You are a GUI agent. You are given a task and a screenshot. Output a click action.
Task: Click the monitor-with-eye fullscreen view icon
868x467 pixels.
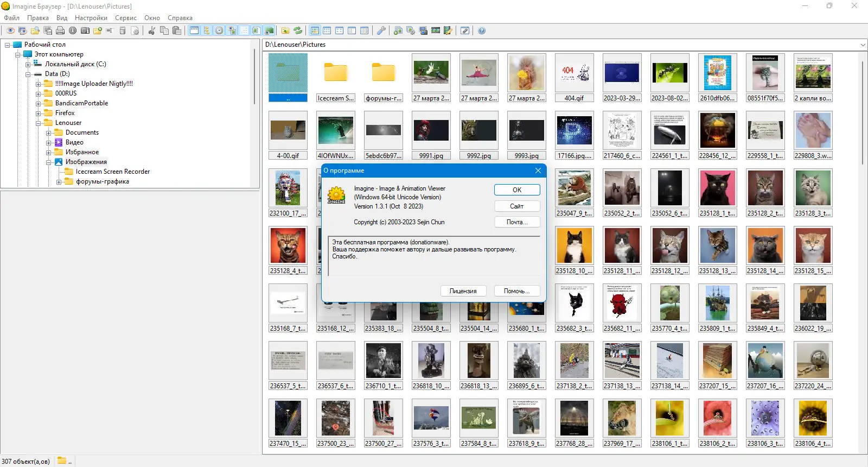click(23, 30)
